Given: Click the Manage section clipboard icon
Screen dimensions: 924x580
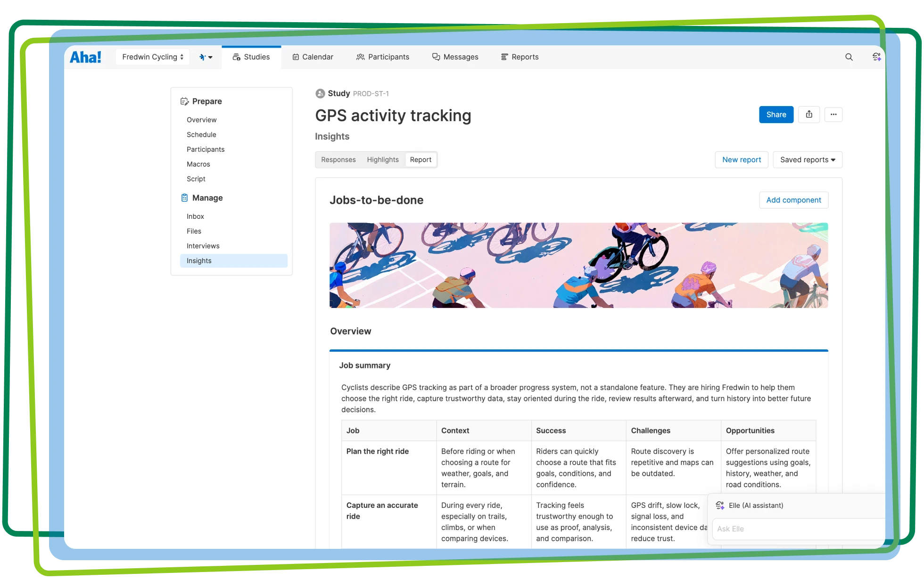Looking at the screenshot, I should (x=184, y=198).
